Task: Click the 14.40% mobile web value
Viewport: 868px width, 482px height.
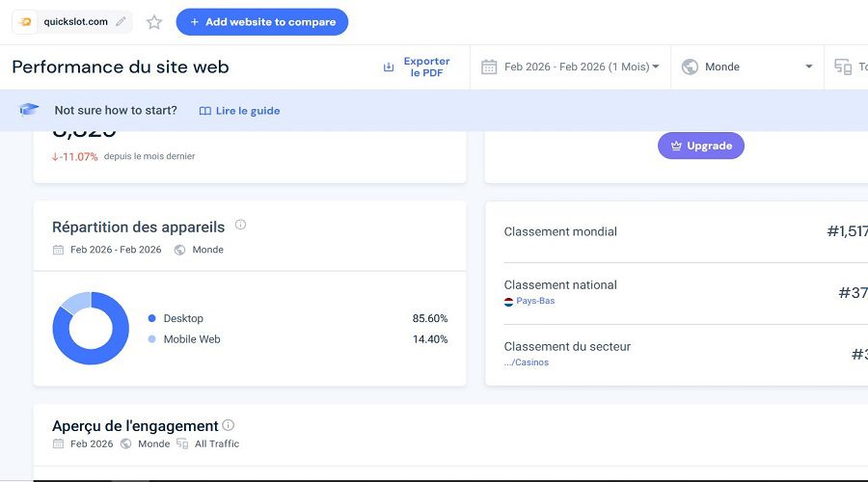Action: (x=430, y=339)
